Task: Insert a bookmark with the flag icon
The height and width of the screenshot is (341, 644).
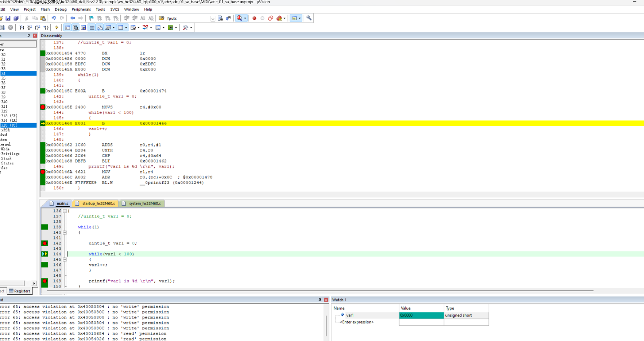Action: tap(91, 18)
